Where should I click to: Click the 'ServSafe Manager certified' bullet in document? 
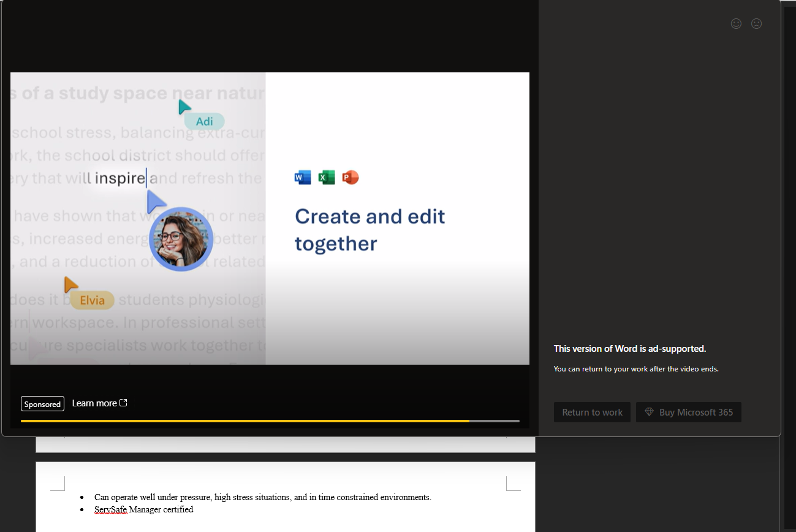[143, 509]
